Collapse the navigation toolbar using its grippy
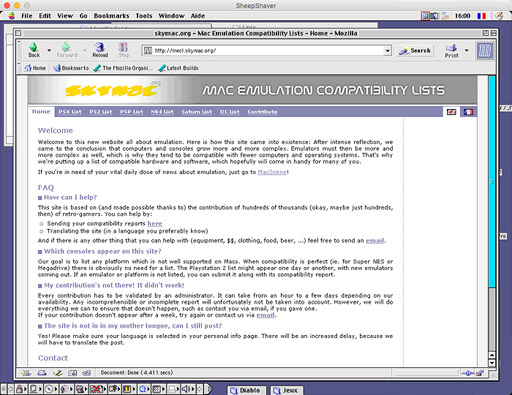 click(19, 50)
